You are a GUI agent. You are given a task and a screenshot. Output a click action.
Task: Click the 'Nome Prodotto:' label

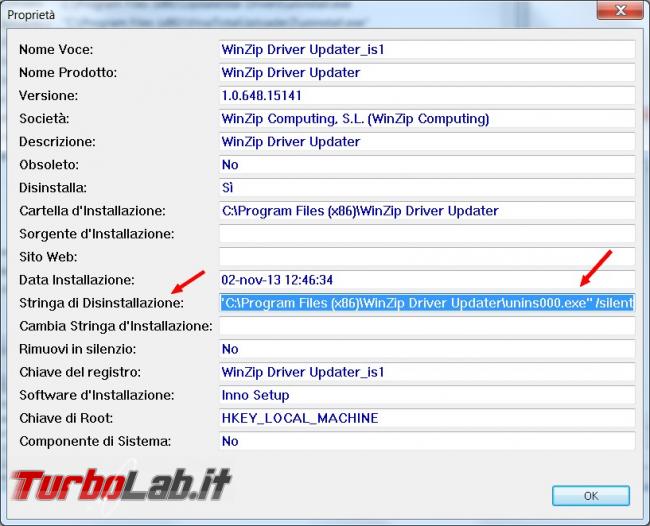tap(68, 73)
